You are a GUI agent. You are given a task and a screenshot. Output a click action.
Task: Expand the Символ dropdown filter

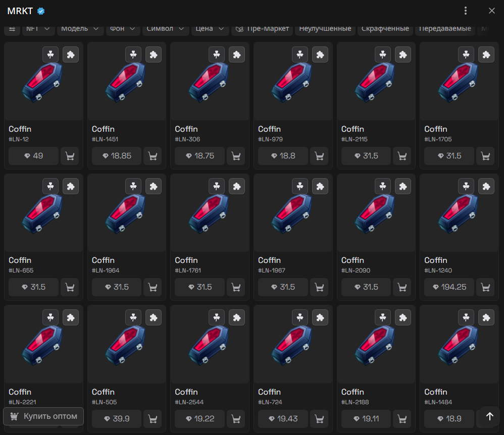(166, 29)
